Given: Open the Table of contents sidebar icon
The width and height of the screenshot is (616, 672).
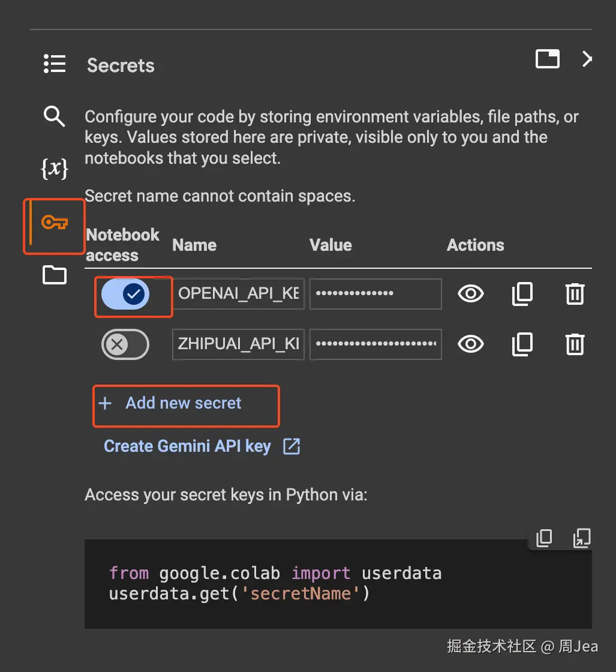Looking at the screenshot, I should (55, 64).
